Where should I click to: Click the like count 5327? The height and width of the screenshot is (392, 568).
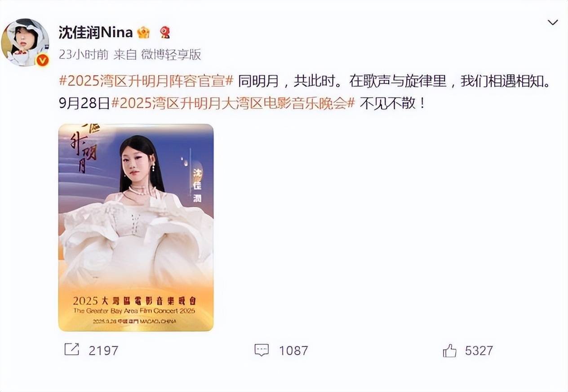coord(479,351)
